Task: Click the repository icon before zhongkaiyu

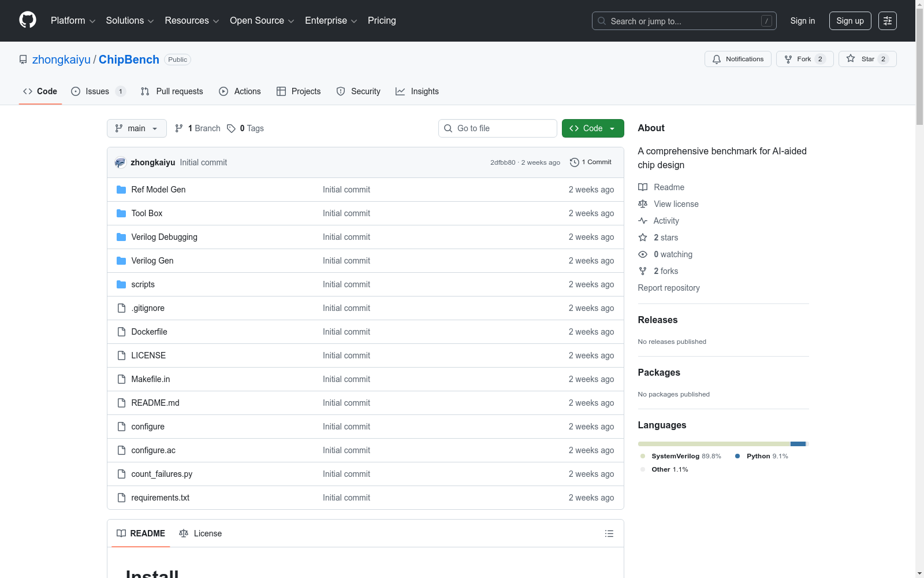Action: point(23,60)
